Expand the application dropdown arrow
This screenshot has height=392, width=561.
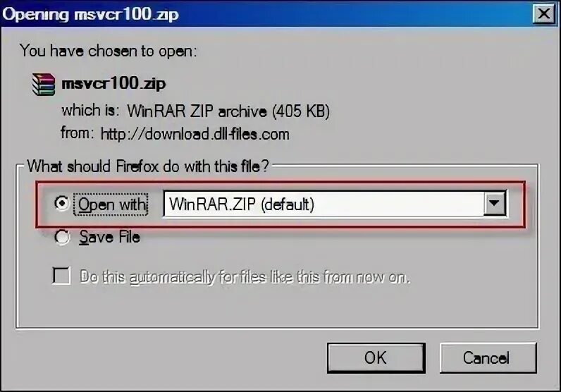494,203
